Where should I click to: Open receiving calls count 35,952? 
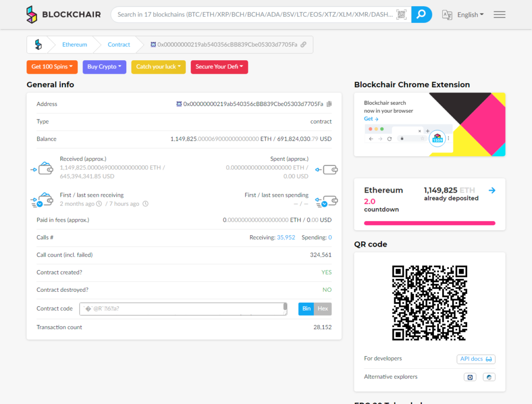pyautogui.click(x=286, y=237)
